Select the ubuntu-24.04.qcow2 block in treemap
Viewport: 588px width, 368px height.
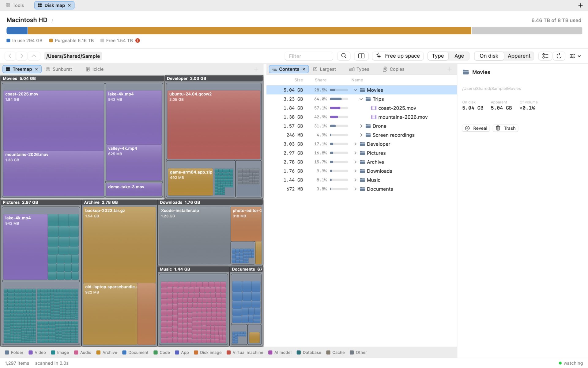[213, 125]
